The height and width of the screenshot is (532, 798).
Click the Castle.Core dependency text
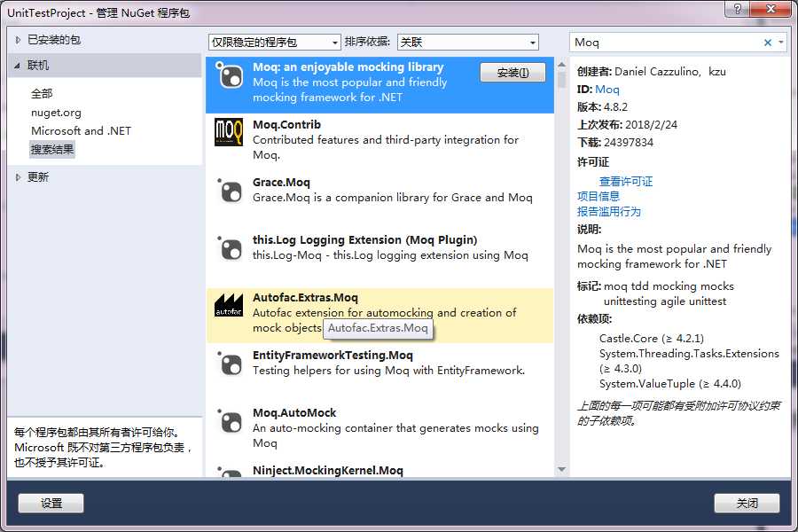pos(652,339)
